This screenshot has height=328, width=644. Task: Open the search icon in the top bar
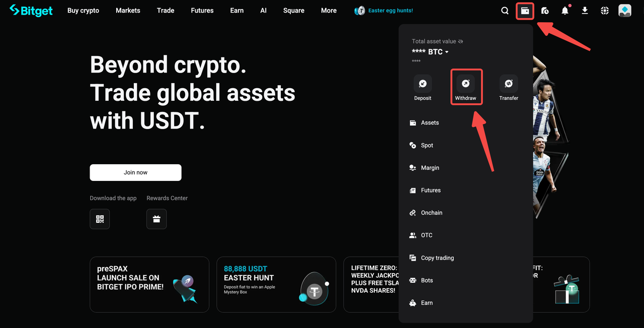tap(505, 10)
